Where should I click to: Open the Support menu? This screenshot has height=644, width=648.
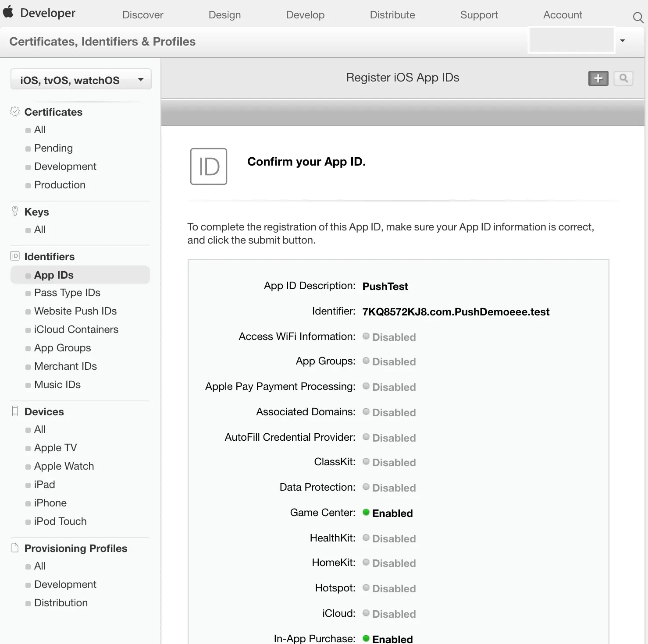(x=479, y=15)
